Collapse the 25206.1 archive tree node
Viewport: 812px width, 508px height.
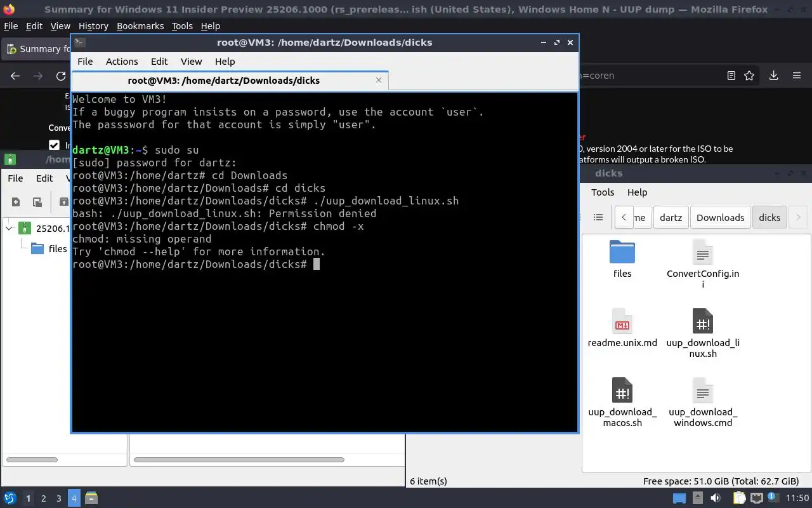[x=10, y=228]
